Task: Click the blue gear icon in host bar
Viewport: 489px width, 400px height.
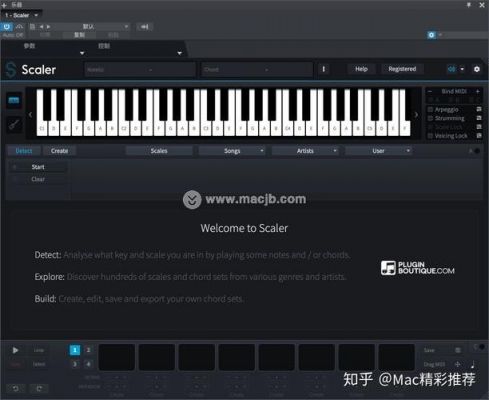Action: [x=431, y=35]
